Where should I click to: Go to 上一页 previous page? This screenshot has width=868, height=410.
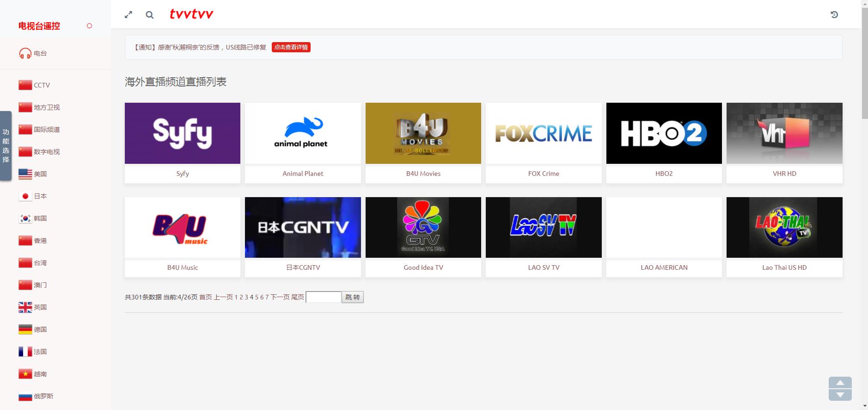click(223, 297)
